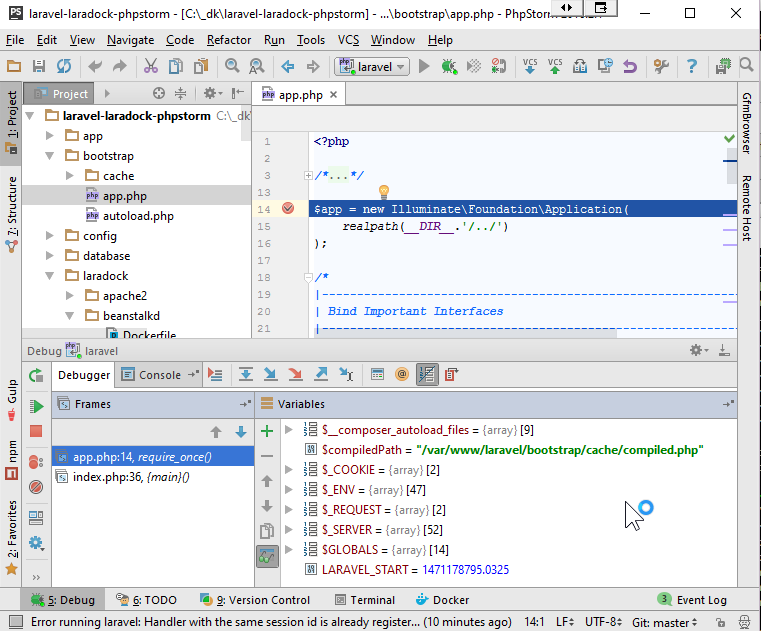Viewport: 761px width, 631px height.
Task: Run laravel with green play icon
Action: 424,66
